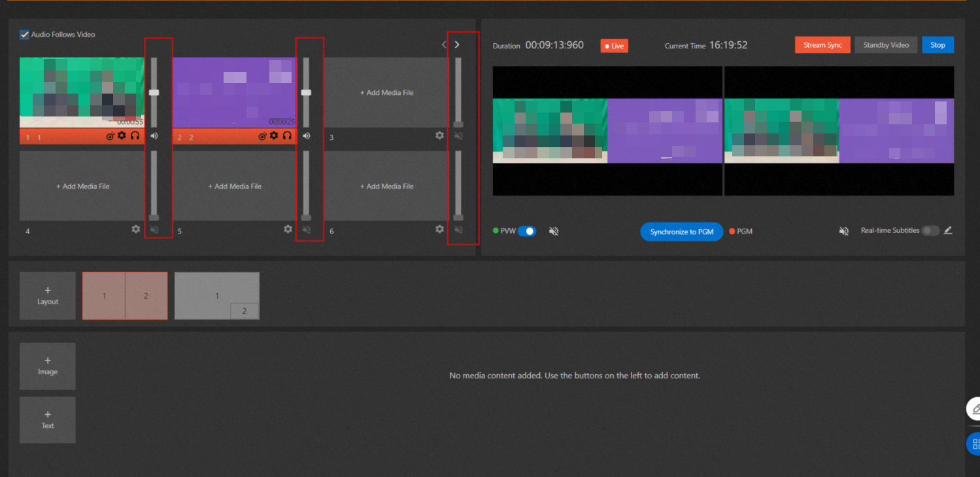The width and height of the screenshot is (980, 477).
Task: Unmute the speaker icon for slot 3
Action: tap(458, 136)
